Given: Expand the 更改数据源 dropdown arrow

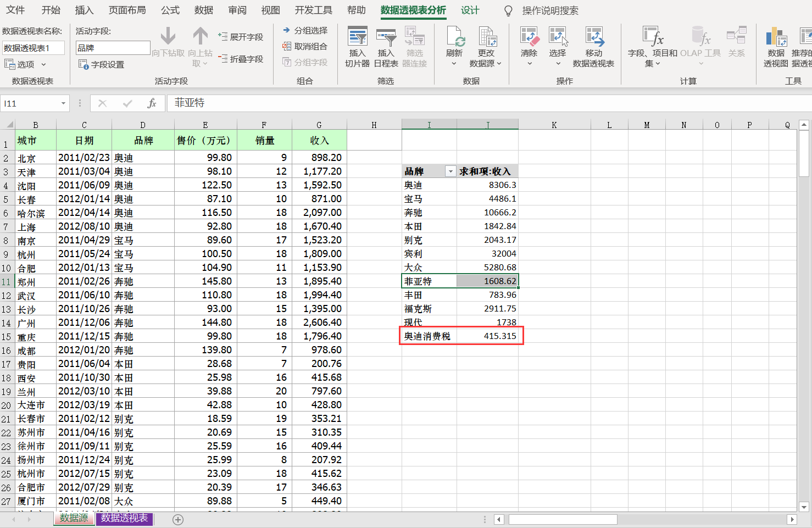Looking at the screenshot, I should [499, 64].
